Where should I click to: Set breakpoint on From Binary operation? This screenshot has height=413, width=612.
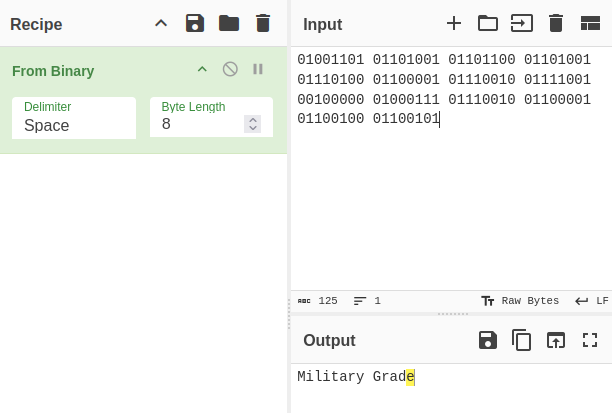click(x=258, y=69)
